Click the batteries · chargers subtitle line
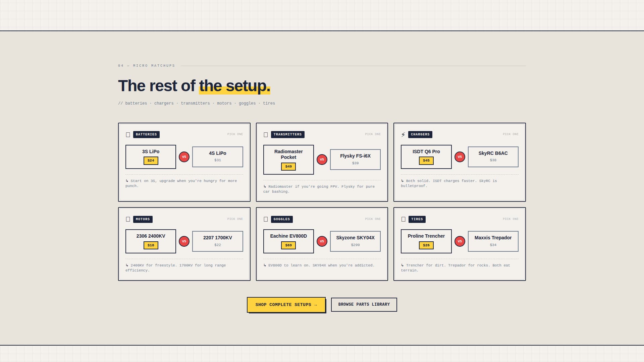This screenshot has width=644, height=362. point(197,103)
